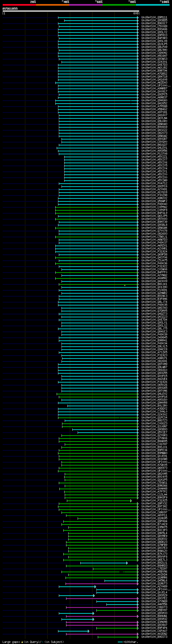Select the UniRef100_O43009 hit label
Screen dimensions: 172x644
tap(154, 281)
